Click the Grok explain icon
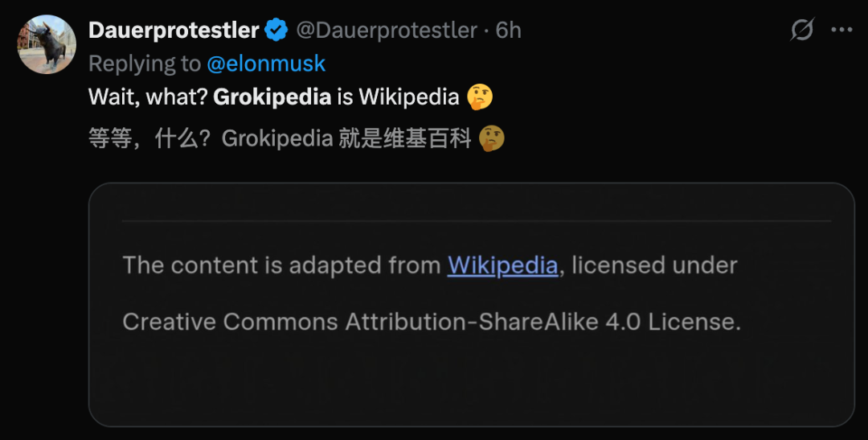Viewport: 868px width, 440px height. [802, 31]
